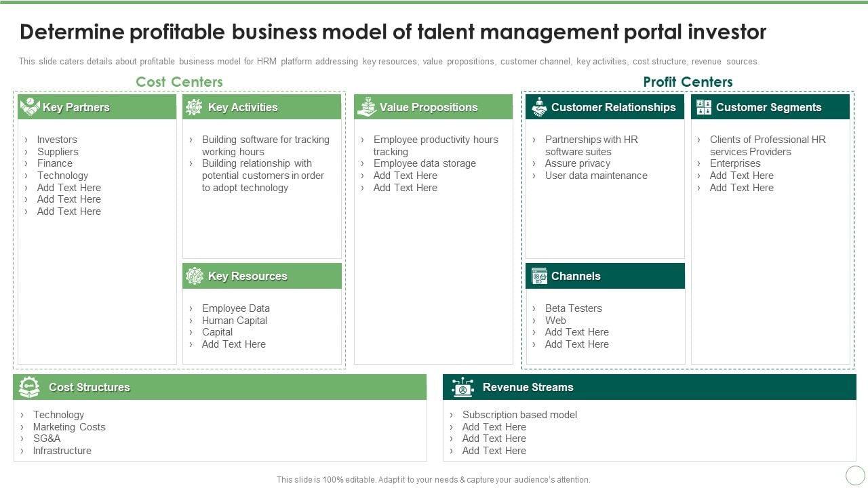Click 'Employee Data' under Key Resources
This screenshot has width=868, height=488.
pyautogui.click(x=235, y=308)
